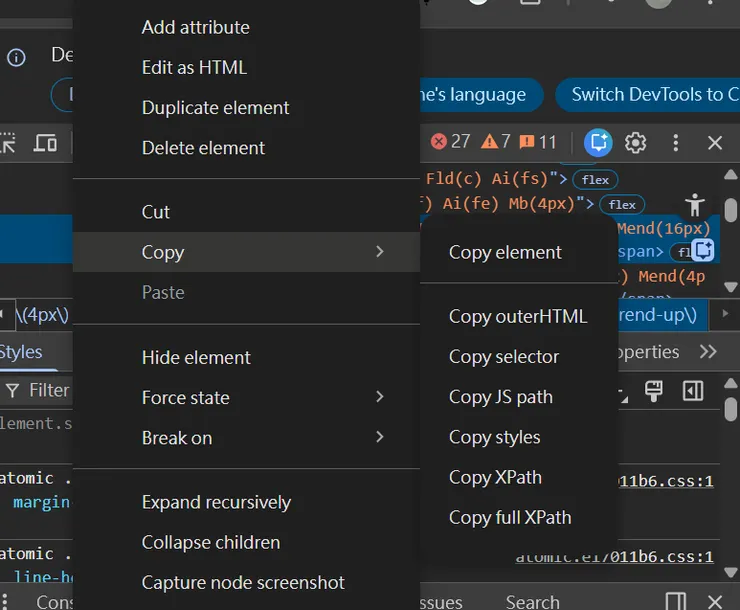The width and height of the screenshot is (740, 610).
Task: Open DevTools settings gear
Action: pos(636,143)
